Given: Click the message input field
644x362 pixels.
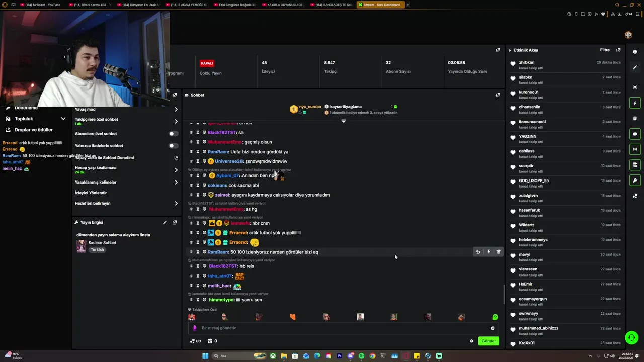Looking at the screenshot, I should [x=343, y=328].
